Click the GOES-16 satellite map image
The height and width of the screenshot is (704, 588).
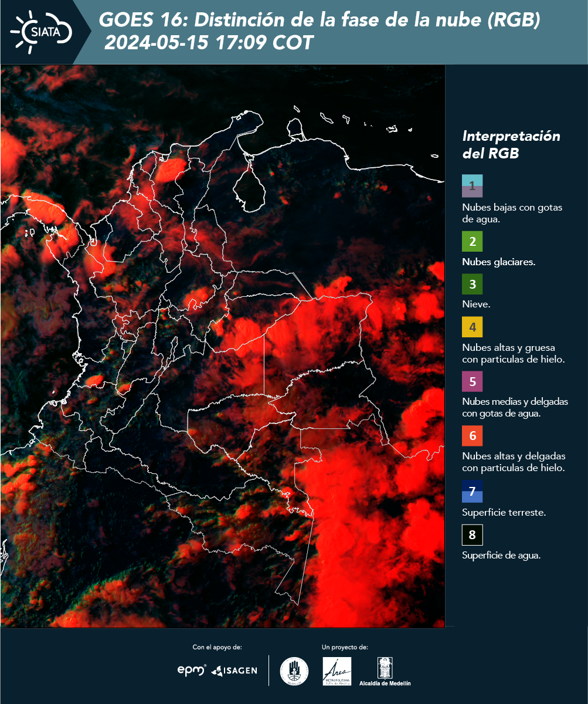223,346
